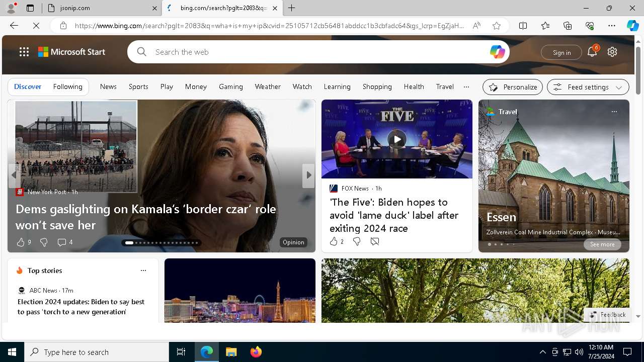Open volume control in system tray
644x362 pixels.
(579, 352)
